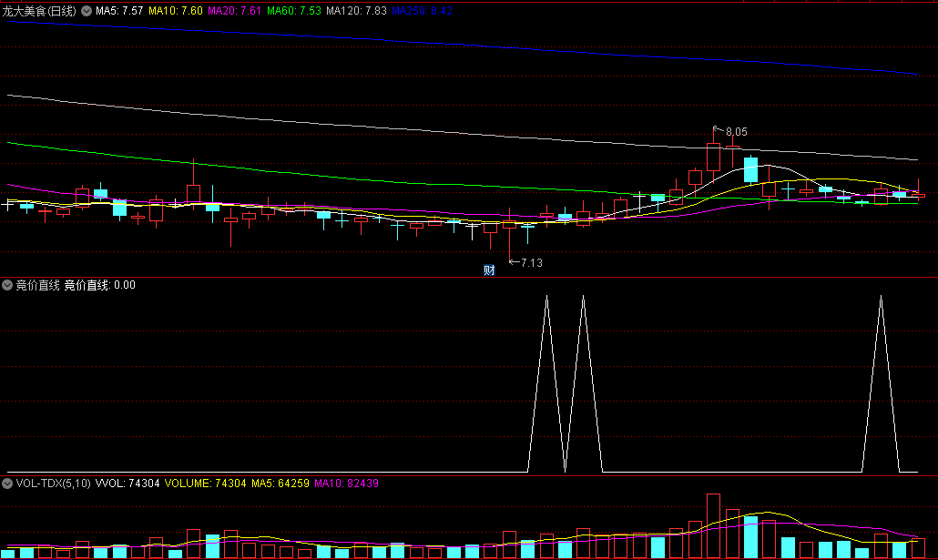Expand the 竞价直线 indicator panel menu
938x560 pixels.
7,285
